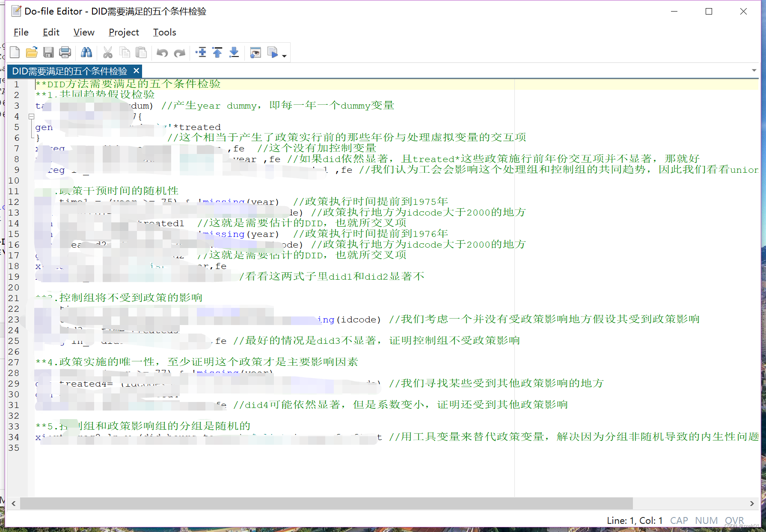Screen dimensions: 766x532
Task: Click the text *treated on line 5
Action: (x=197, y=127)
